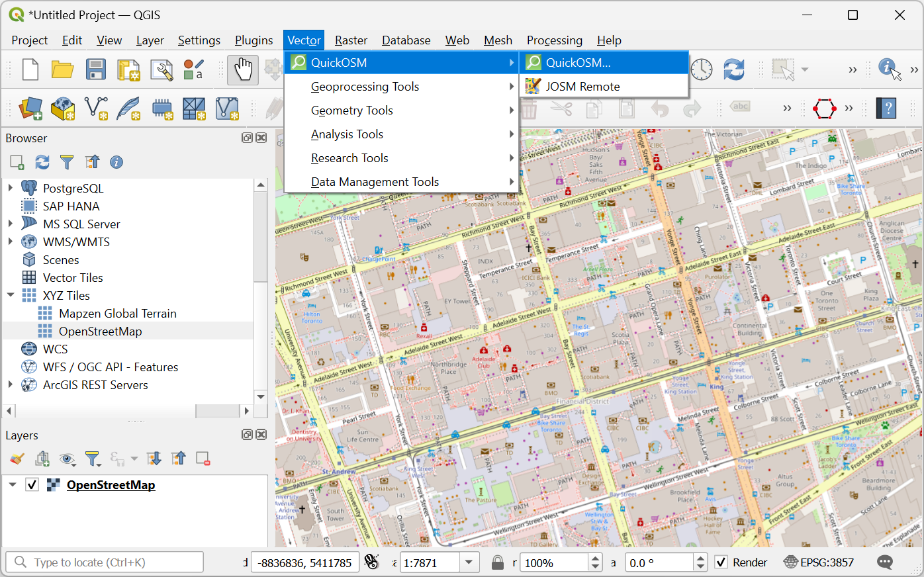Click the New Shapefile Layer icon
The width and height of the screenshot is (924, 577).
point(97,109)
